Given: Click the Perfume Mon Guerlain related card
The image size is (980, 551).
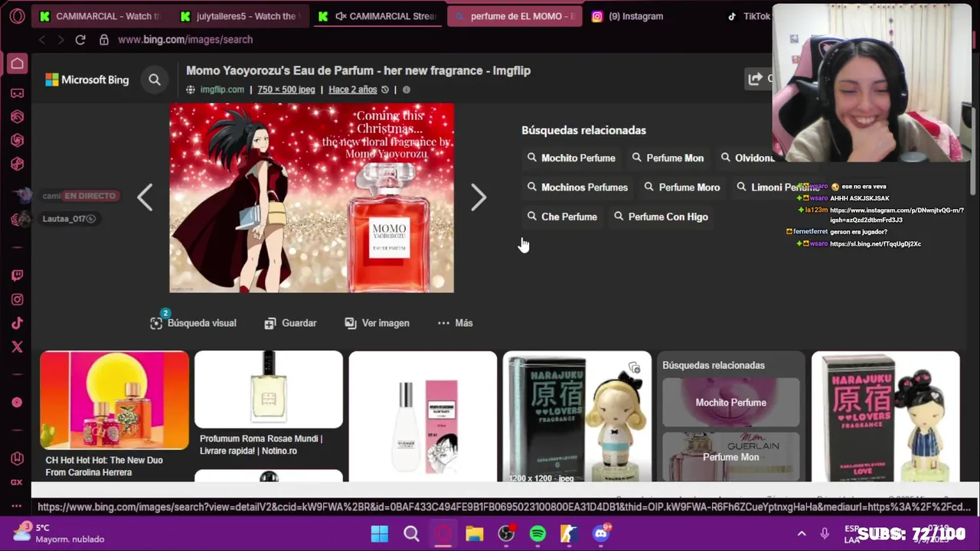Looking at the screenshot, I should (731, 457).
